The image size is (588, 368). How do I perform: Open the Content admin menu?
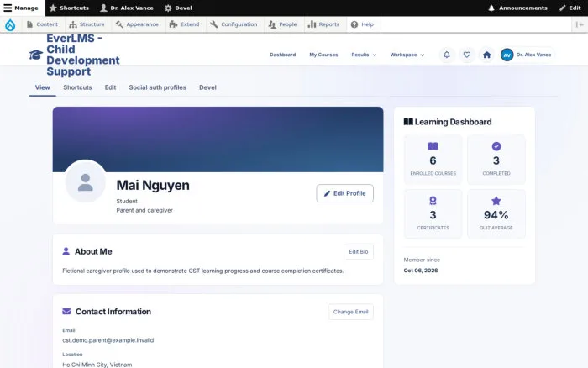[x=42, y=24]
